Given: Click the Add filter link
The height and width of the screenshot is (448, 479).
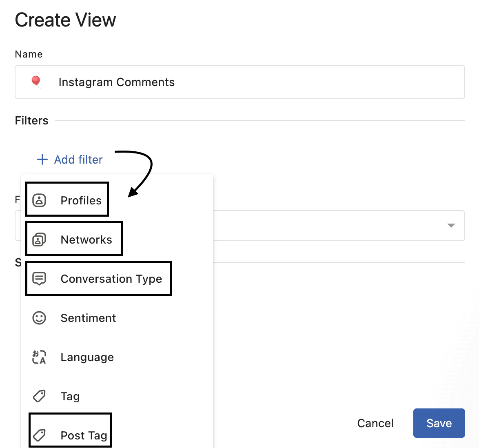Looking at the screenshot, I should click(78, 160).
